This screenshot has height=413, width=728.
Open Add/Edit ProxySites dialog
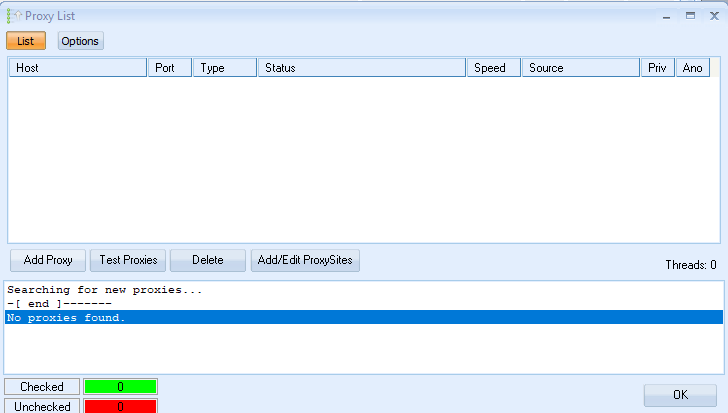pos(305,260)
